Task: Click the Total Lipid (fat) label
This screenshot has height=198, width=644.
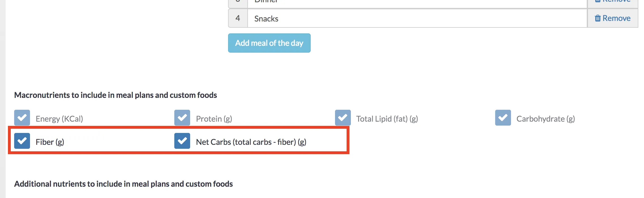Action: click(x=387, y=119)
